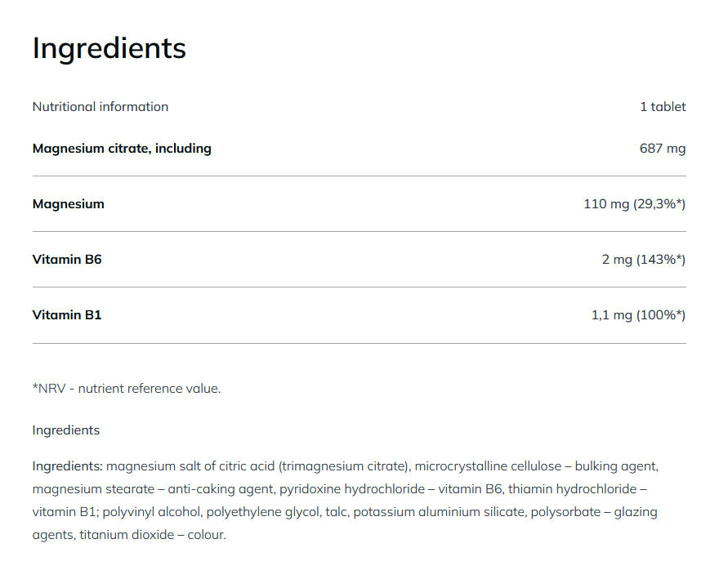Click the 2 mg (143%*) value
This screenshot has height=588, width=728.
click(x=643, y=260)
